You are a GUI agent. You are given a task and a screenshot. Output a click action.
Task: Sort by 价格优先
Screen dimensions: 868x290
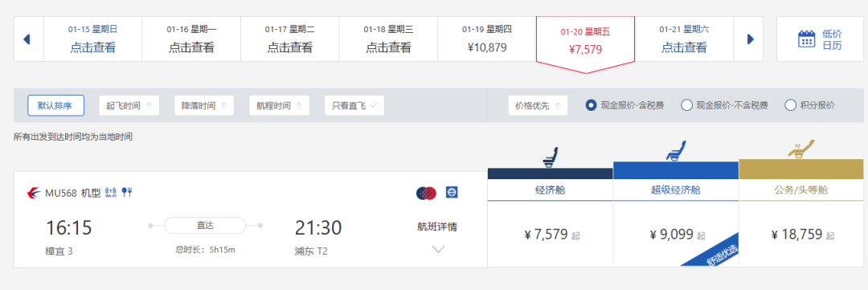(x=538, y=106)
